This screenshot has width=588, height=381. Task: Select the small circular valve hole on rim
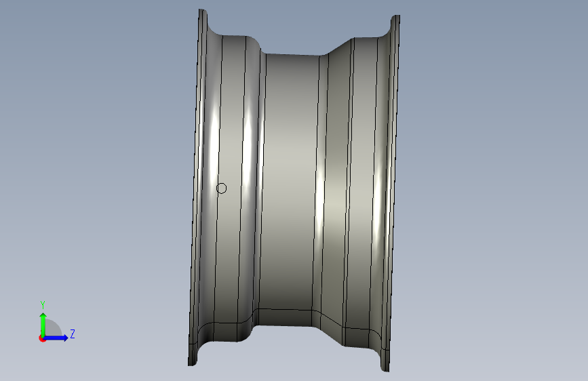222,188
